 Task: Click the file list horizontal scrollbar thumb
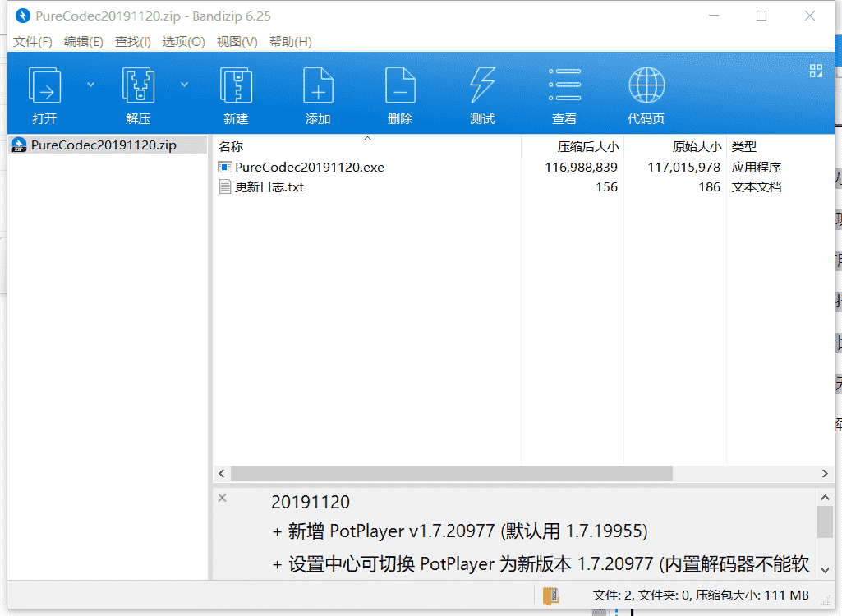[x=452, y=473]
